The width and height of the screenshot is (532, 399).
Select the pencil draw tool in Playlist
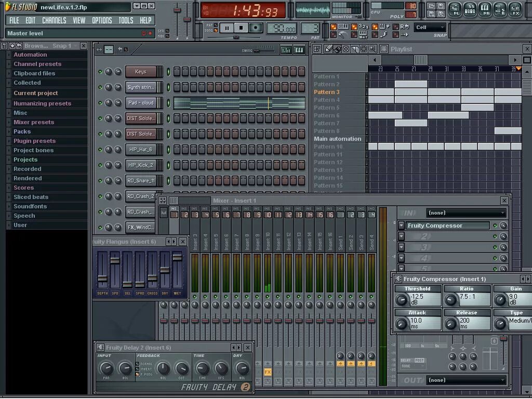point(328,49)
